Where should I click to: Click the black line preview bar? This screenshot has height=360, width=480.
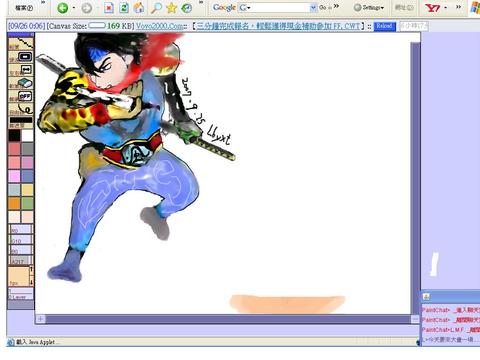coord(21,121)
